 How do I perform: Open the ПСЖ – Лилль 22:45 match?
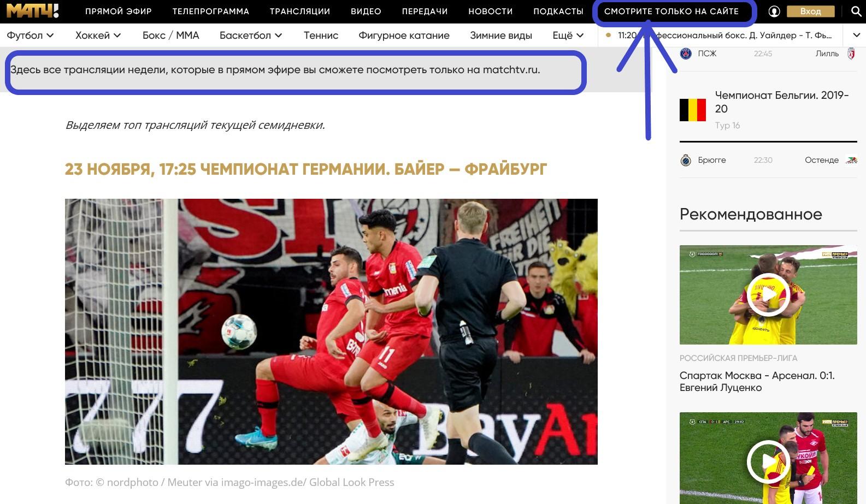pos(768,53)
